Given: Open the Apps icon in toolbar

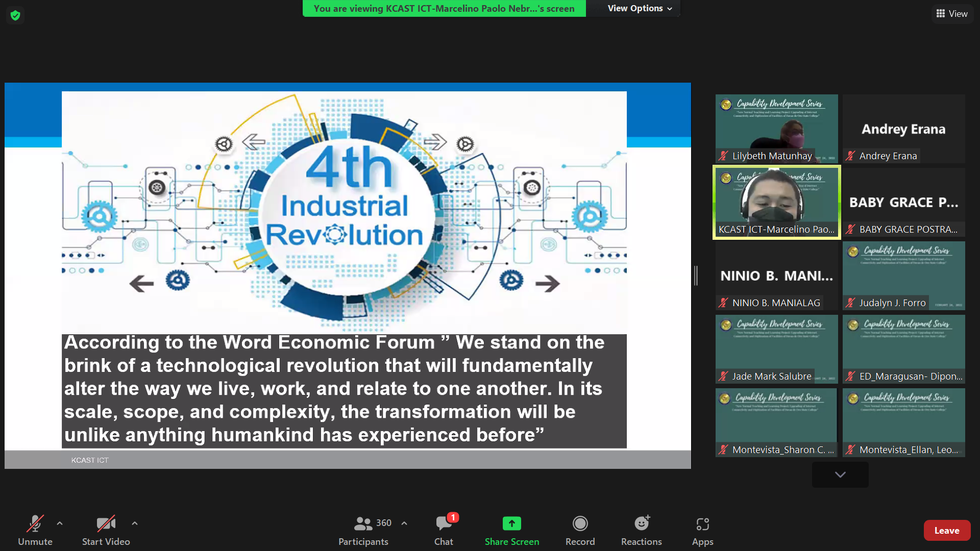Looking at the screenshot, I should pyautogui.click(x=702, y=524).
